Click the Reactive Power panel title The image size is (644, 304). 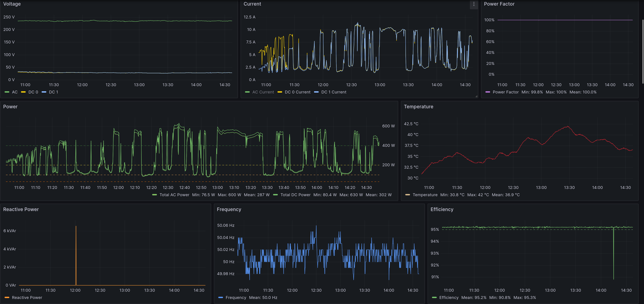21,209
